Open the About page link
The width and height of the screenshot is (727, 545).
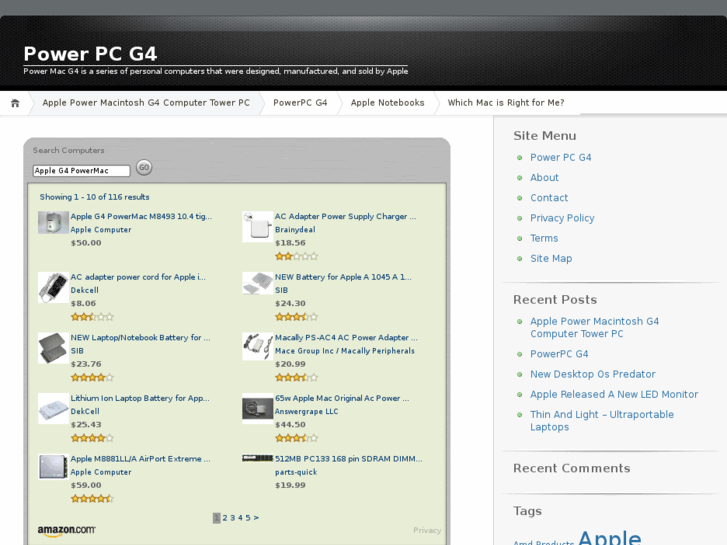[544, 178]
